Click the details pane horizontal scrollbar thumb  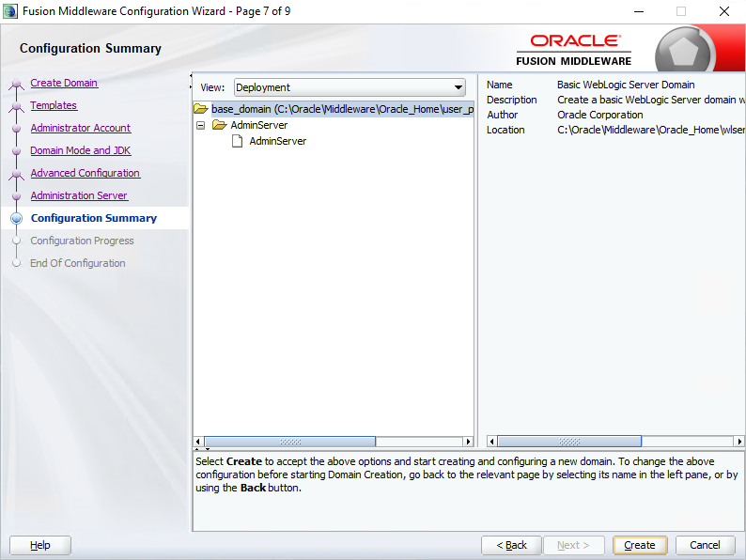click(569, 442)
